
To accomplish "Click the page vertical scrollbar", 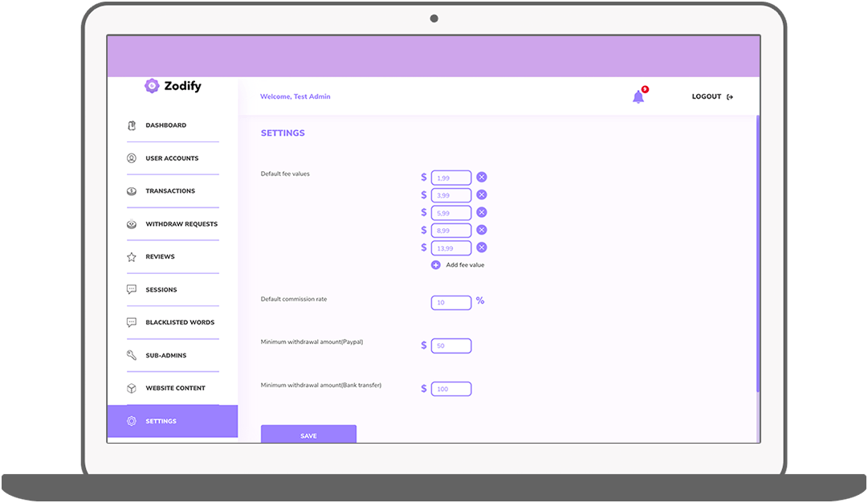I will click(758, 255).
